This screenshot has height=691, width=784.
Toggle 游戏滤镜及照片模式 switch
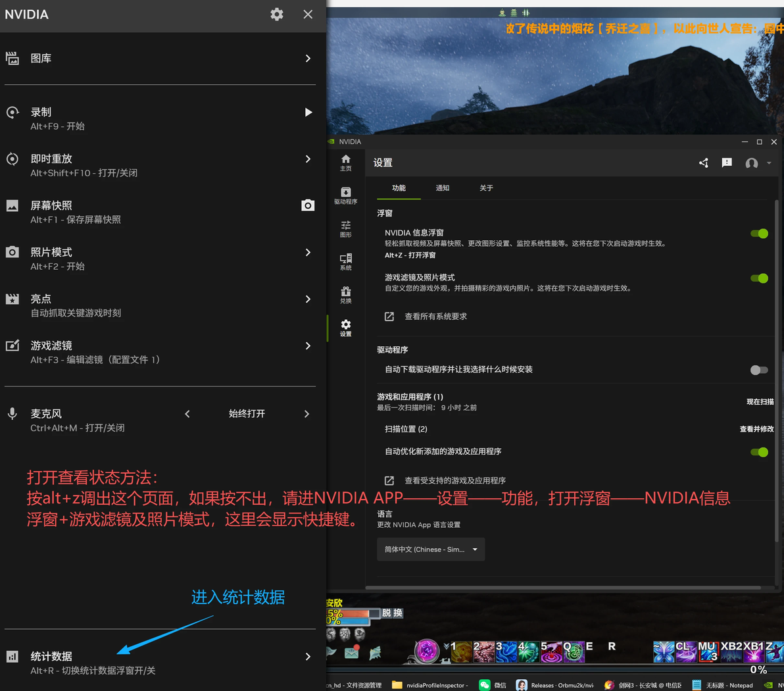[759, 278]
